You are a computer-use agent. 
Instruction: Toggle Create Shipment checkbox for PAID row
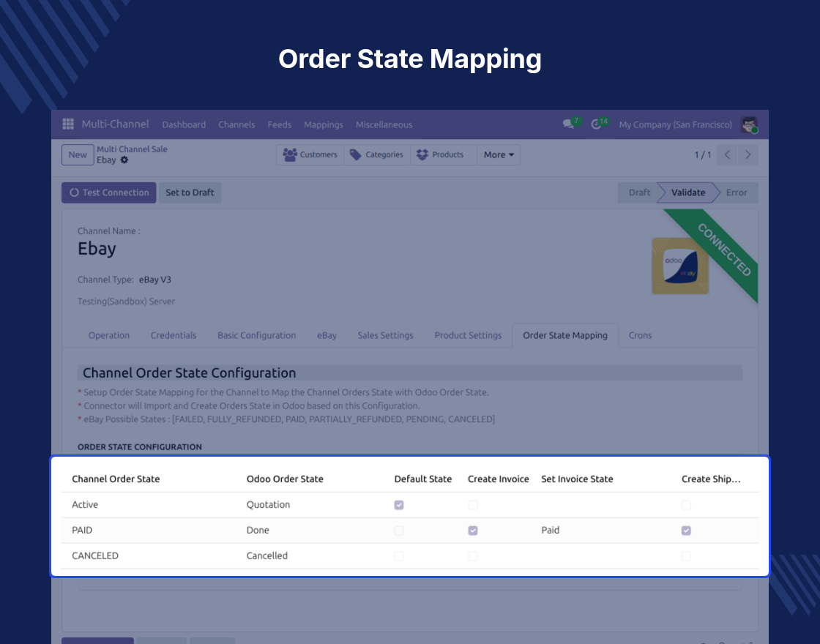pos(686,531)
